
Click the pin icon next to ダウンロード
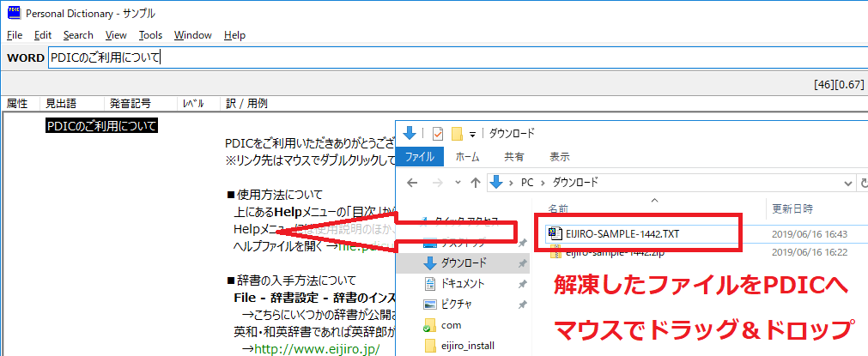(x=521, y=264)
